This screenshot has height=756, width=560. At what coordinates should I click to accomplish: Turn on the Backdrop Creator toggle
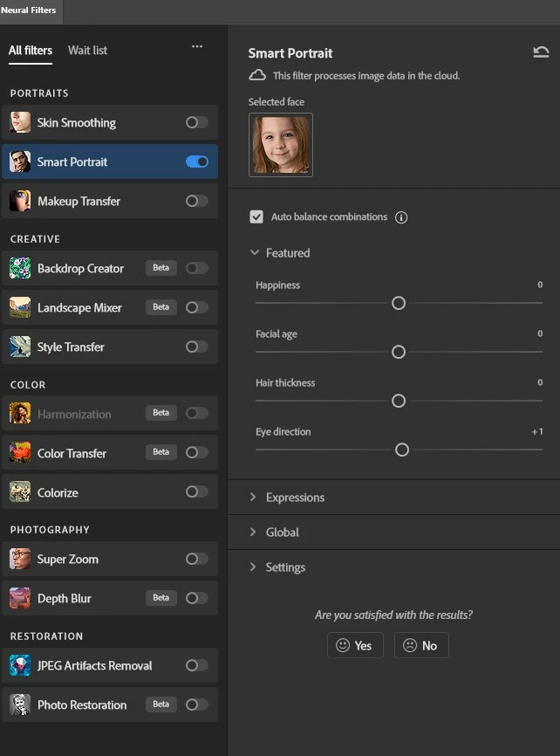tap(197, 268)
